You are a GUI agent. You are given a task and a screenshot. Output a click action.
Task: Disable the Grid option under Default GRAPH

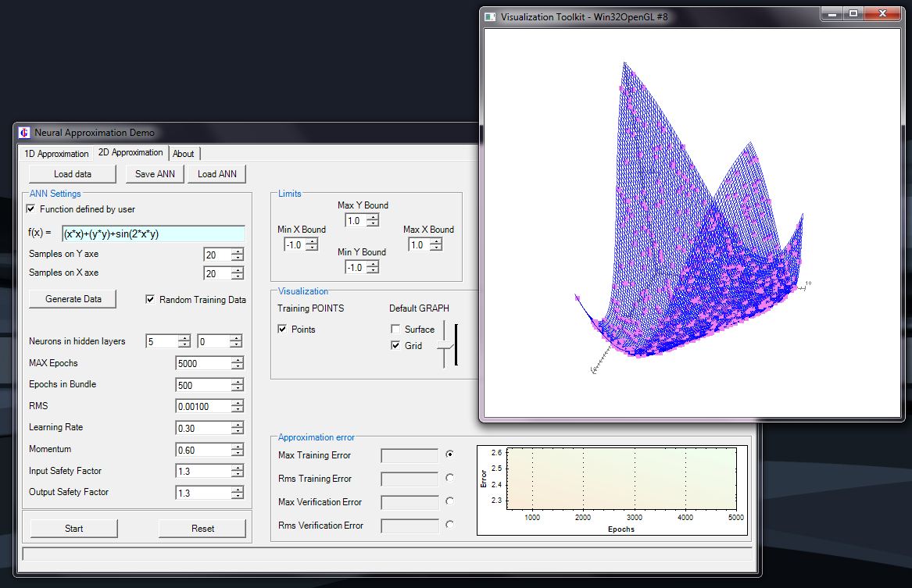397,346
